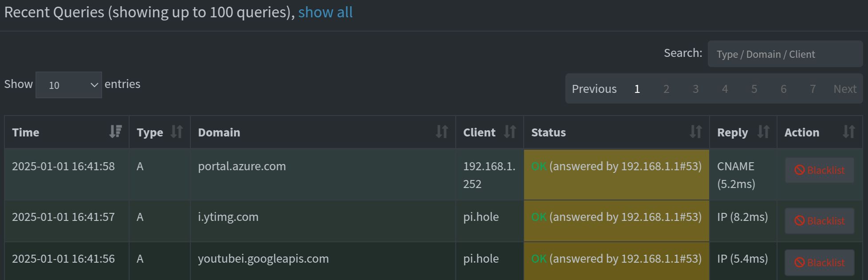Open the entries count dropdown
Viewport: 868px width, 280px height.
[x=69, y=85]
